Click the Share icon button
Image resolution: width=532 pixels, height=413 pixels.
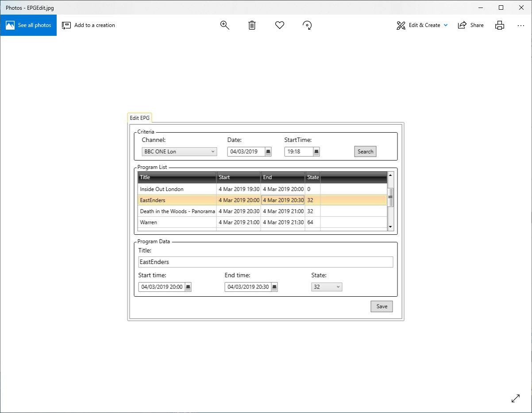coord(470,25)
